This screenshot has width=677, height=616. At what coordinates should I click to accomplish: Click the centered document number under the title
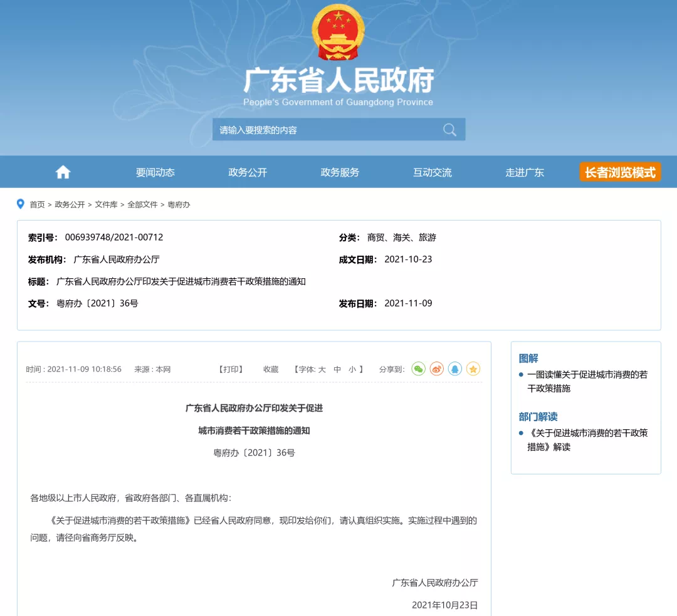click(254, 453)
